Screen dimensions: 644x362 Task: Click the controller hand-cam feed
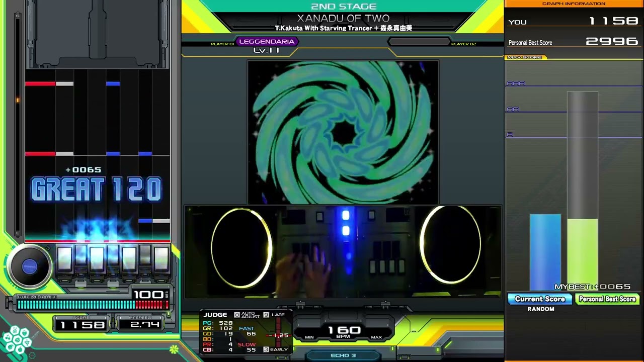click(x=343, y=251)
